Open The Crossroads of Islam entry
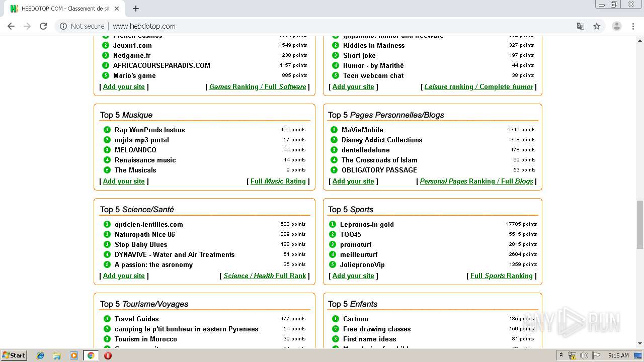 [x=379, y=160]
